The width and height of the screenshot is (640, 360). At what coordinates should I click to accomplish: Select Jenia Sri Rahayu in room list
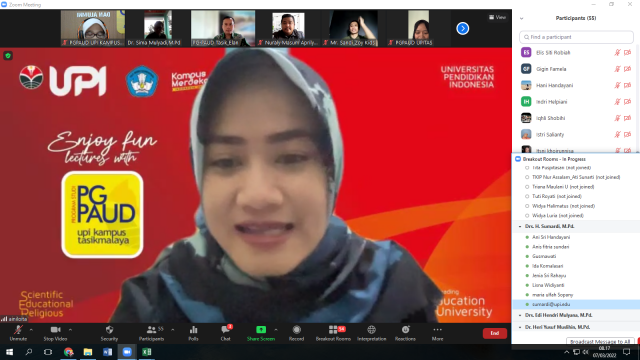549,276
